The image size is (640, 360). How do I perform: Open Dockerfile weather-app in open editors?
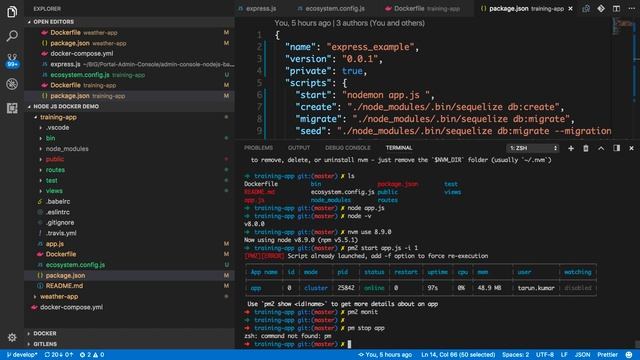click(129, 33)
